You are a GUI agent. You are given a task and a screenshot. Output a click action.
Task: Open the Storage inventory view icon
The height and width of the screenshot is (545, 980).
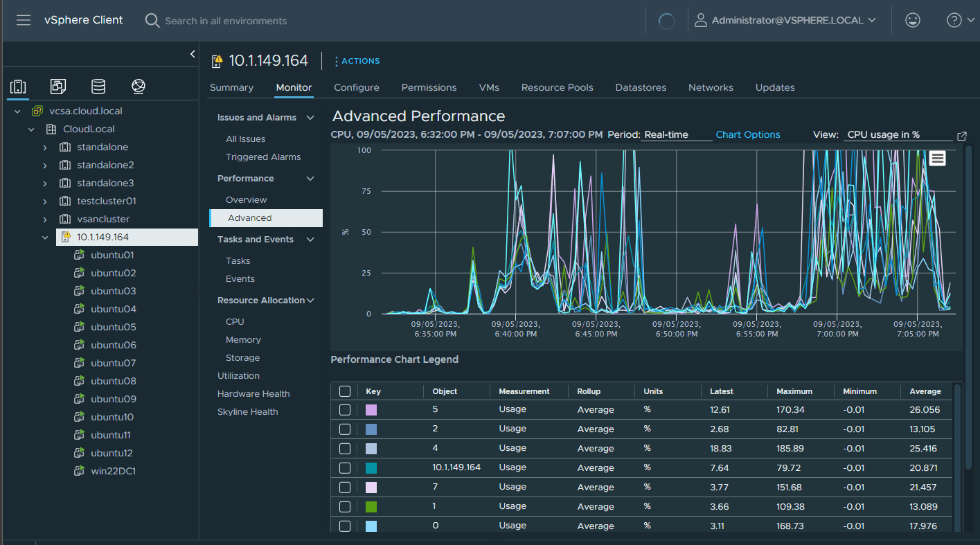coord(98,87)
